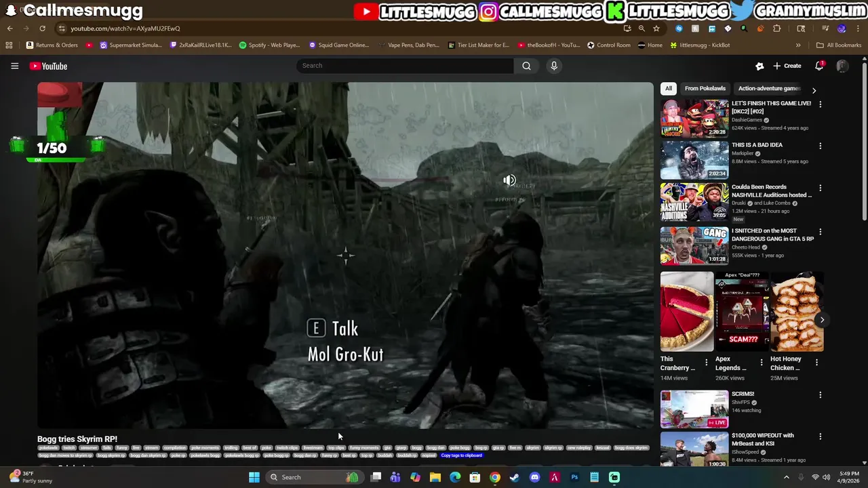
Task: Open the browser zoom magnifier icon
Action: click(642, 28)
